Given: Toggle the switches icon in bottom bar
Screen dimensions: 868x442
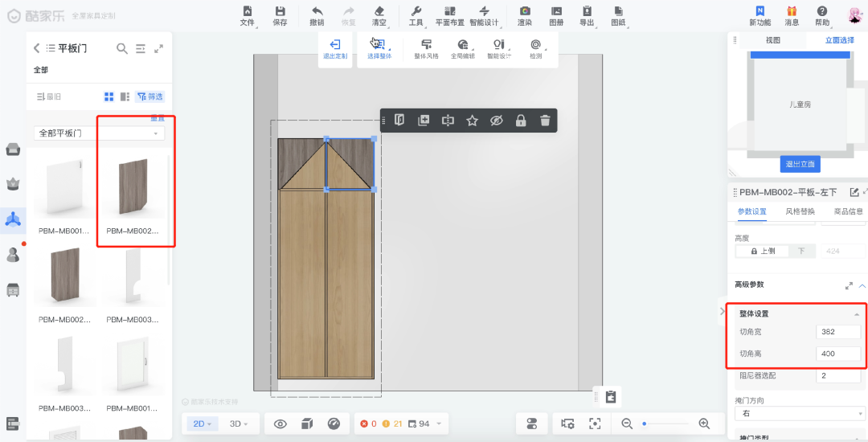Looking at the screenshot, I should click(532, 424).
